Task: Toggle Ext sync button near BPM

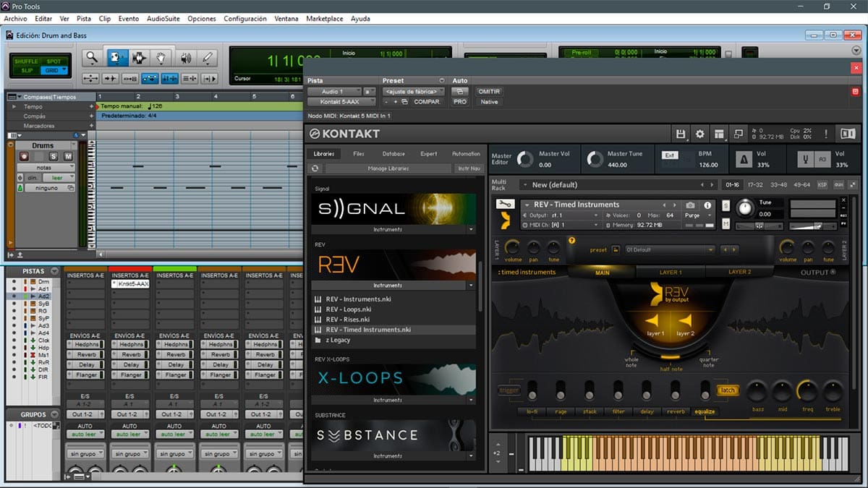Action: coord(668,155)
